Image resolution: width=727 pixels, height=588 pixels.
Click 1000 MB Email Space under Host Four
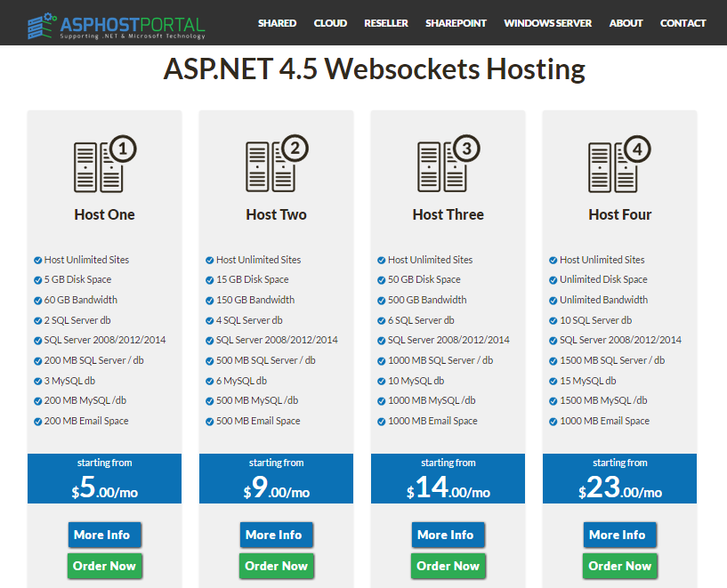(604, 421)
